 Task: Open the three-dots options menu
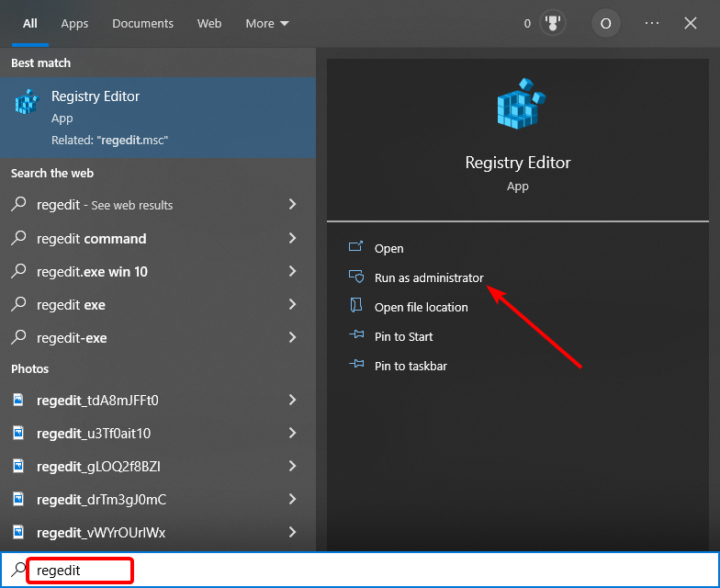(x=652, y=23)
